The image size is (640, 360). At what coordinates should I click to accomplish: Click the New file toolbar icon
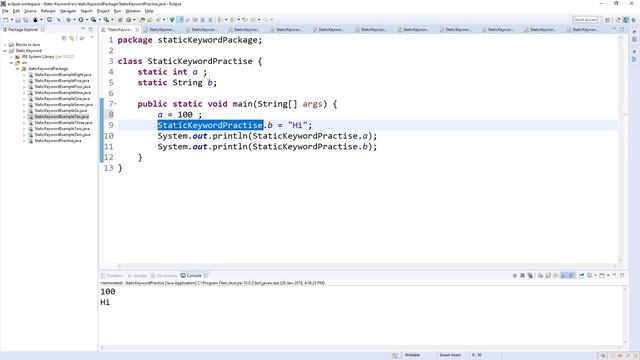6,20
